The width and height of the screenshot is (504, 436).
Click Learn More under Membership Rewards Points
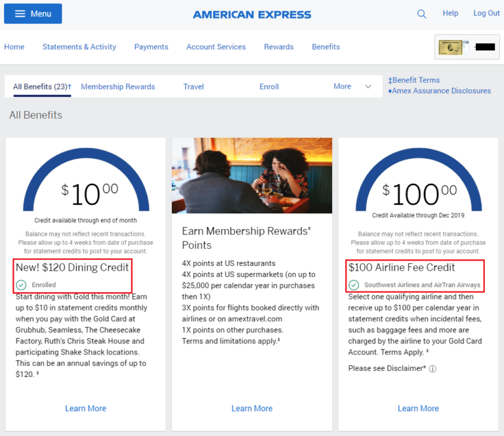pos(252,408)
